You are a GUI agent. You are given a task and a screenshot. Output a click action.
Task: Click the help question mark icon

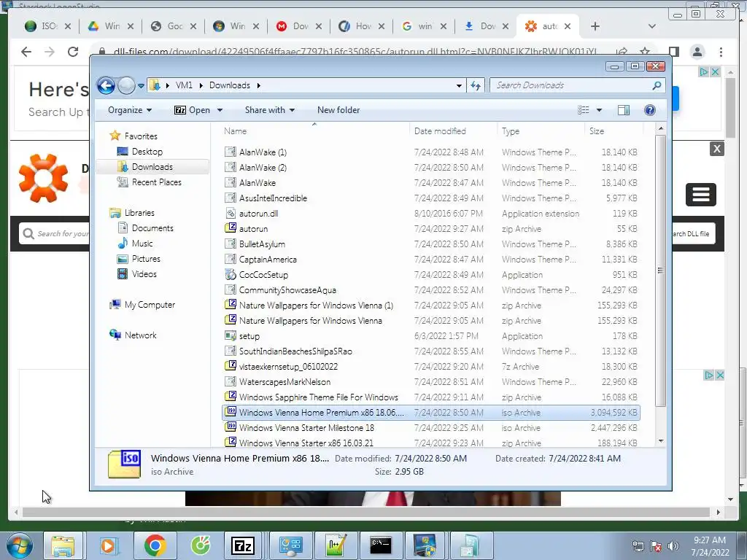650,110
